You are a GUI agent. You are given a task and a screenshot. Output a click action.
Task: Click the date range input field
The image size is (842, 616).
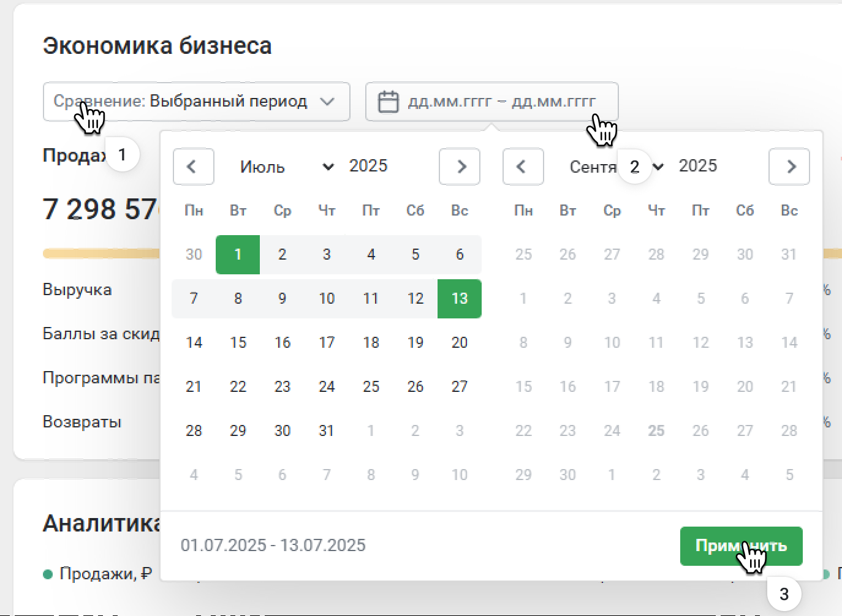pos(501,102)
